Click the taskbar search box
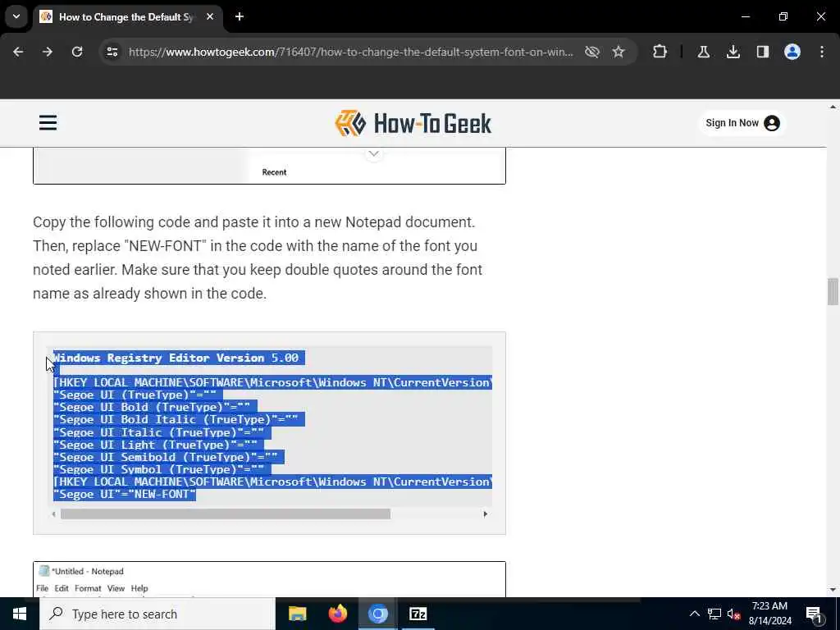840x630 pixels. [157, 614]
